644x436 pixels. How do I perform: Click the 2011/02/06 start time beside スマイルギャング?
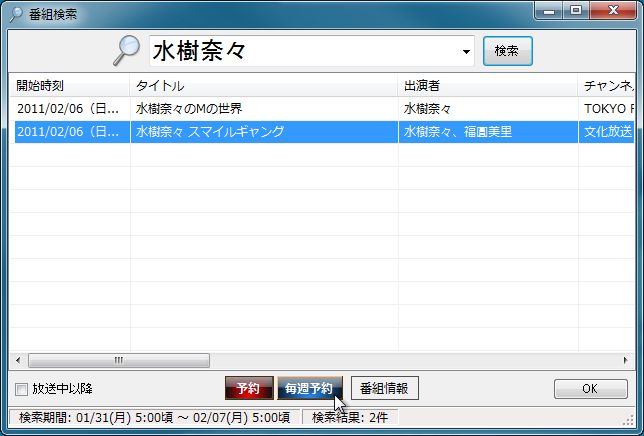point(68,132)
